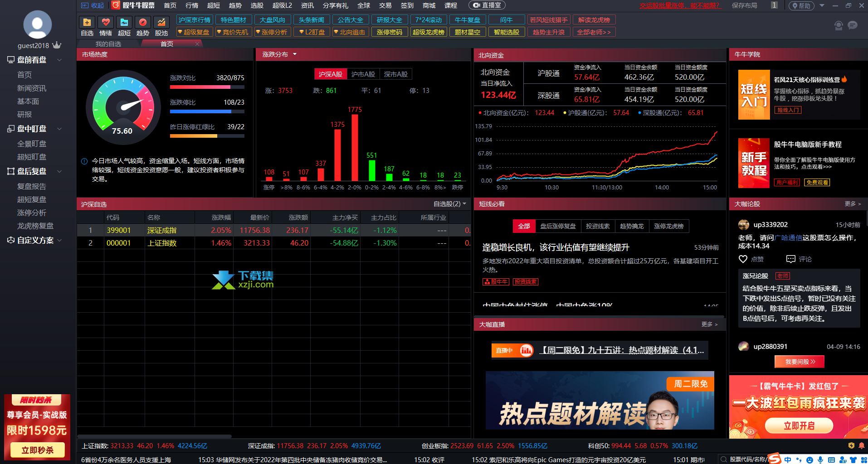Click the 我要问股 button

[x=800, y=362]
